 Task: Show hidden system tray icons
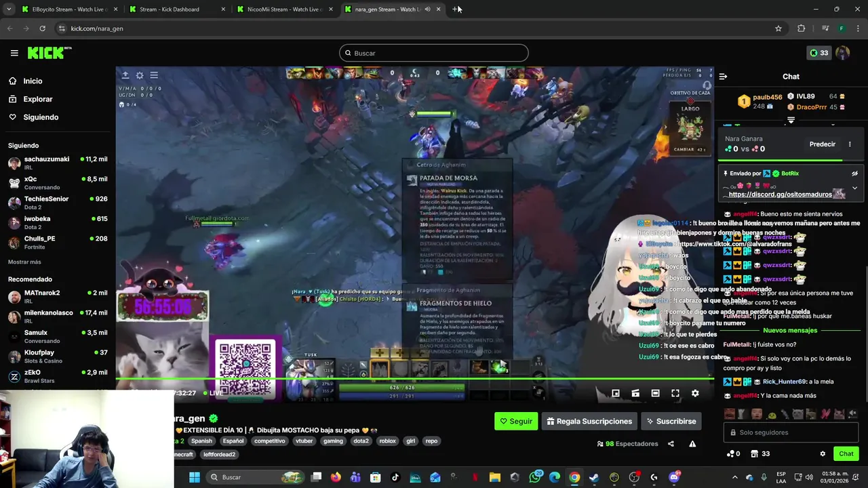[x=734, y=477]
